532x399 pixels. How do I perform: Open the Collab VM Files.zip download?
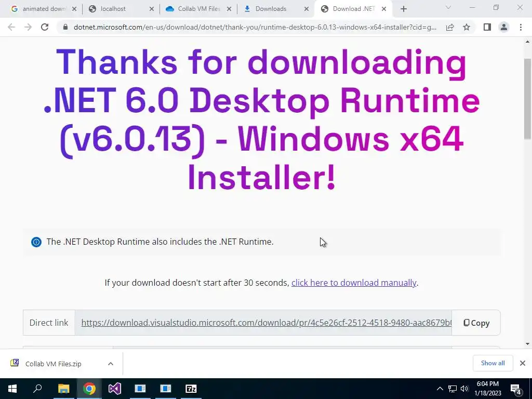click(x=54, y=364)
